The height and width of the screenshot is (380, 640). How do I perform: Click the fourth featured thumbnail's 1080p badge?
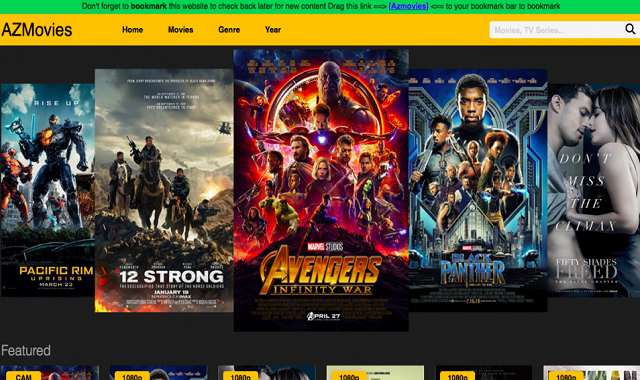tap(349, 376)
